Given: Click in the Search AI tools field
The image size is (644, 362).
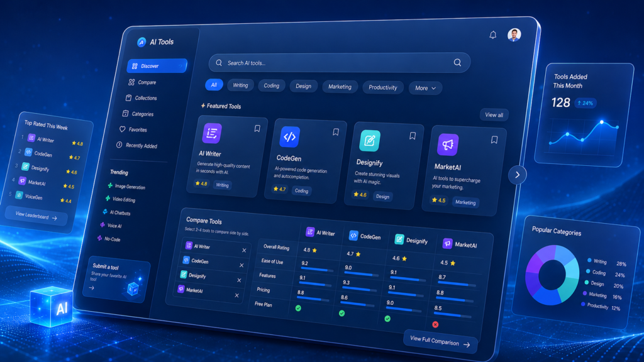Looking at the screenshot, I should (x=339, y=63).
